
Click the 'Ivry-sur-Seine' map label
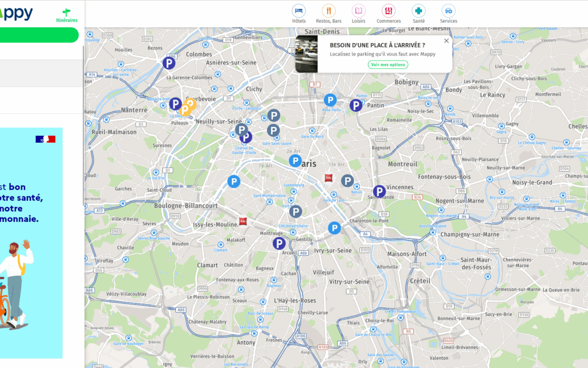[333, 250]
